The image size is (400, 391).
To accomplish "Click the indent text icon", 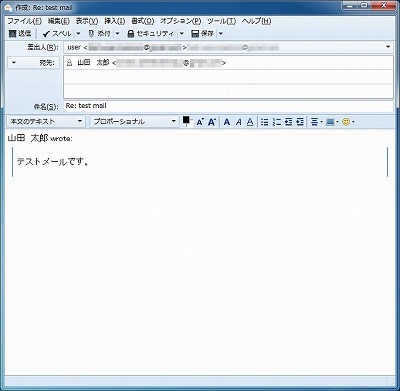I will click(x=300, y=122).
